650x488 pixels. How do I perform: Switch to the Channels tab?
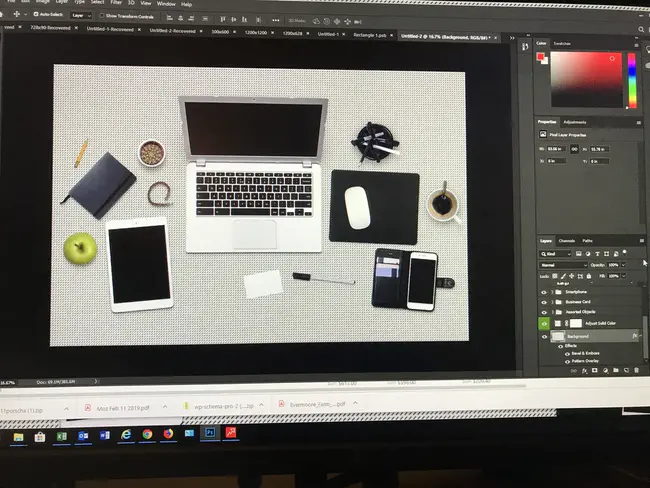click(x=567, y=241)
